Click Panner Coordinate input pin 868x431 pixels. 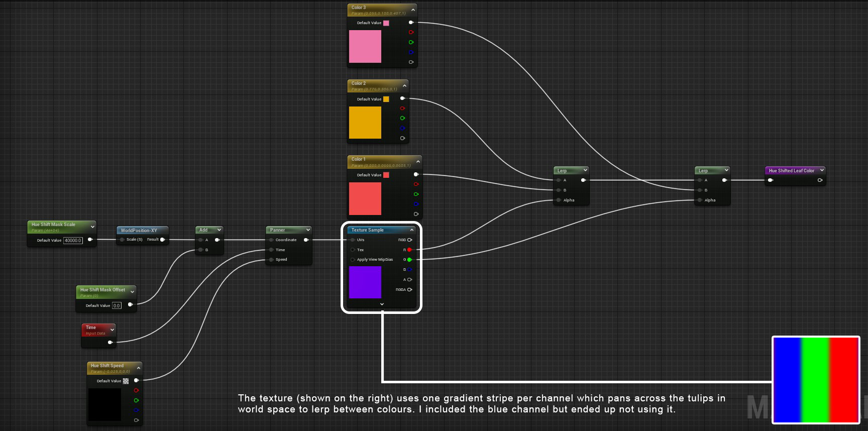pyautogui.click(x=271, y=240)
